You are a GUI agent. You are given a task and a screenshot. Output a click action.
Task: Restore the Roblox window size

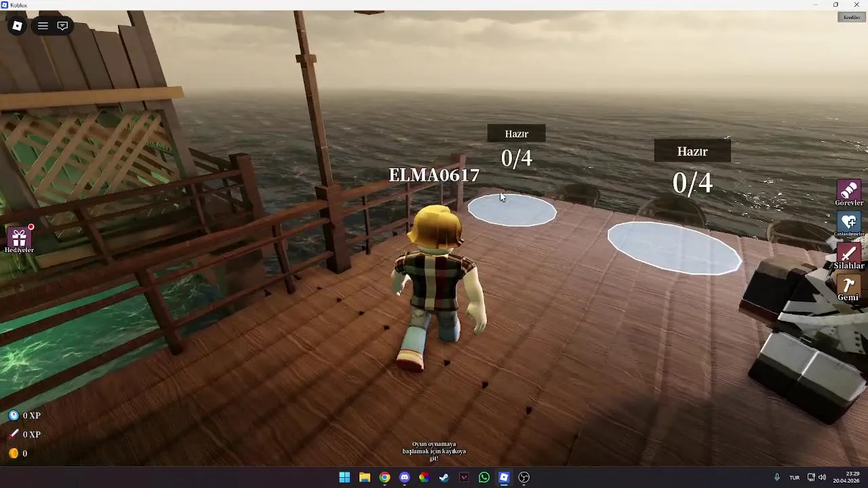(835, 5)
